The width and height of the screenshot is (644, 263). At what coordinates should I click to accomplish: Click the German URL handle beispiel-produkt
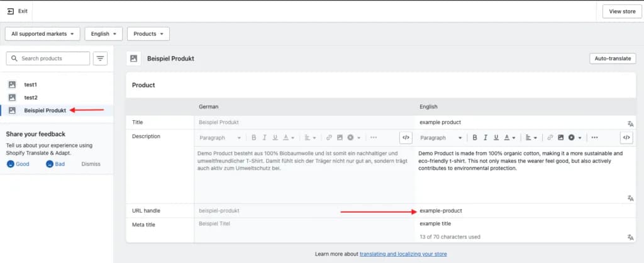coord(219,211)
